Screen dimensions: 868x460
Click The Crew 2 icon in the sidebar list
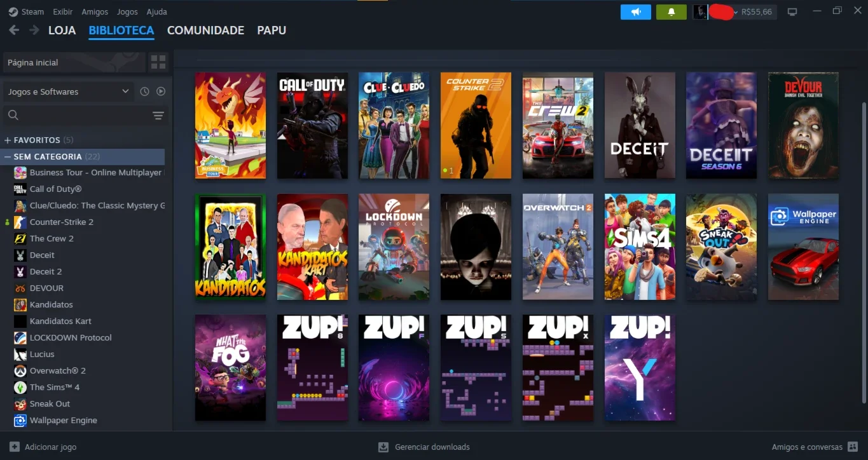pos(20,238)
